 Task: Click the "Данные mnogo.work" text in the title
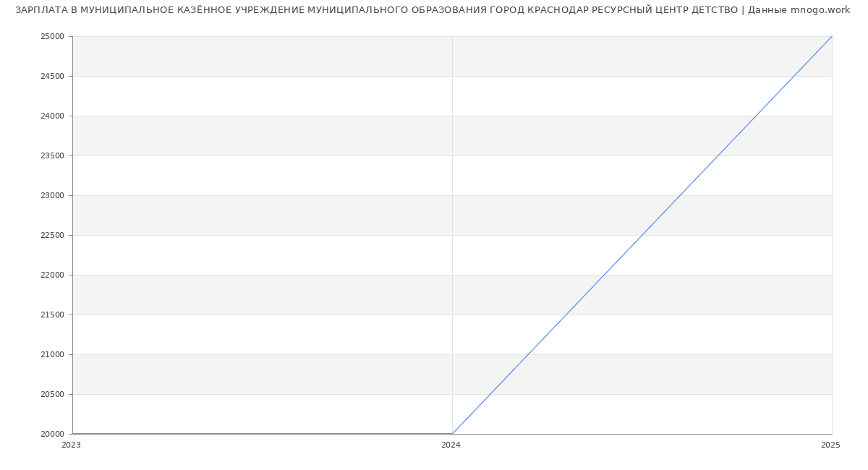click(x=799, y=10)
